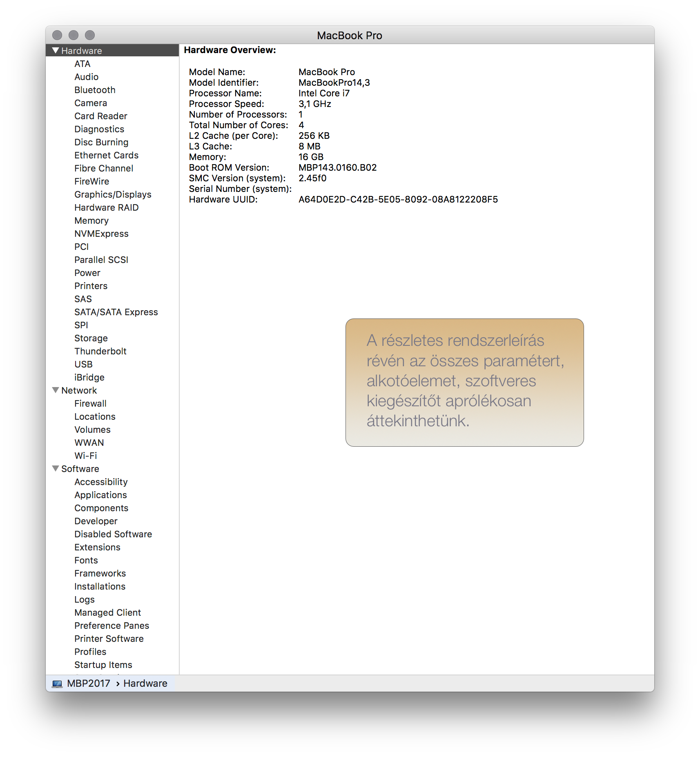Select the Network category in sidebar
This screenshot has width=700, height=757.
[79, 390]
